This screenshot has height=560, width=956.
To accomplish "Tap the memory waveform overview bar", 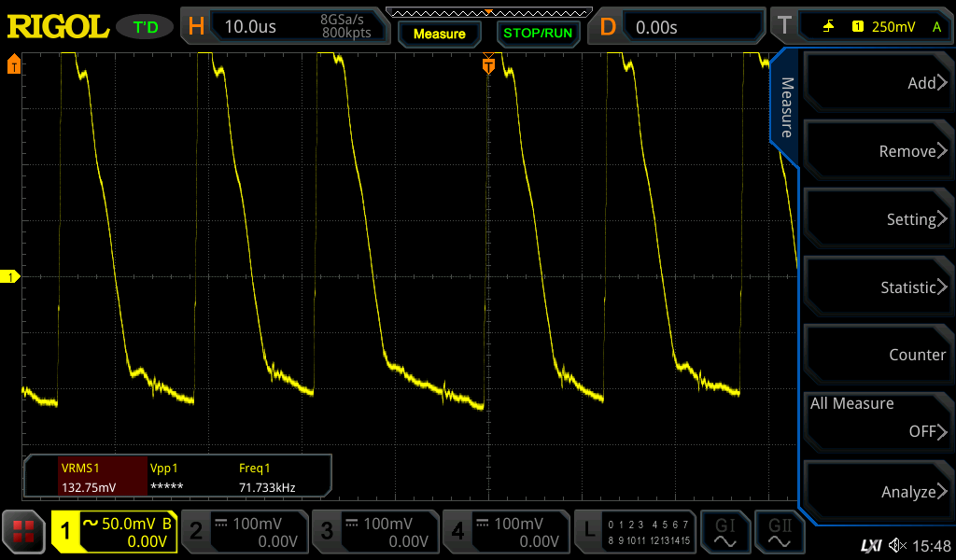I will point(488,13).
